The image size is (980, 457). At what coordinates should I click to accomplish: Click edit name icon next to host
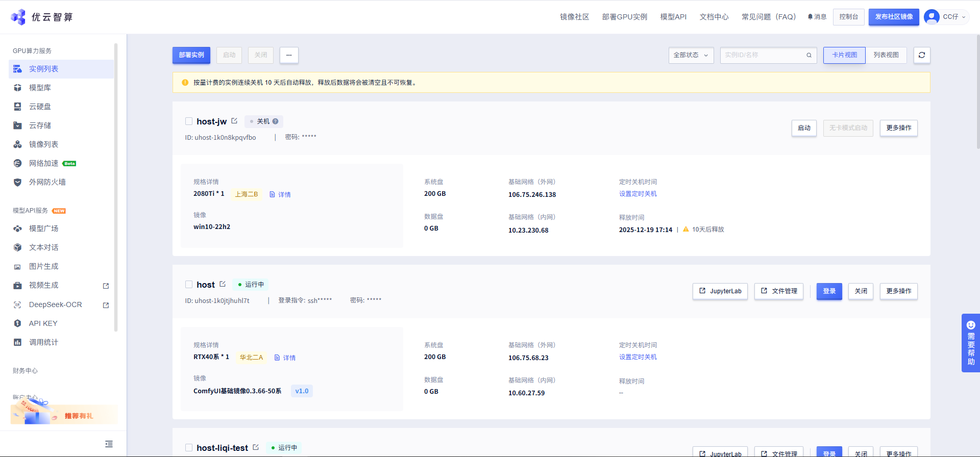pos(223,284)
